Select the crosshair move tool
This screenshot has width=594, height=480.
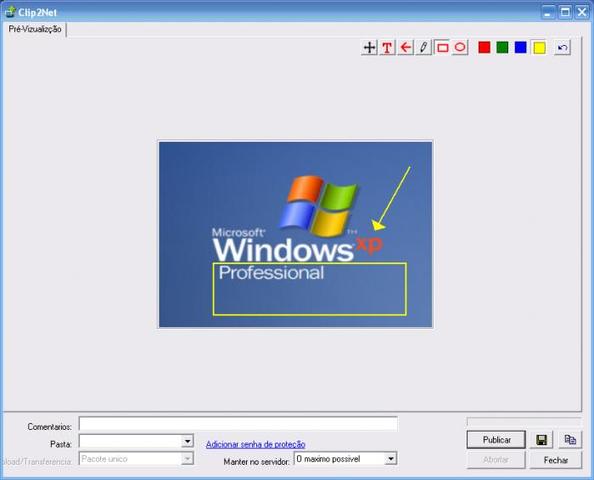pyautogui.click(x=369, y=48)
